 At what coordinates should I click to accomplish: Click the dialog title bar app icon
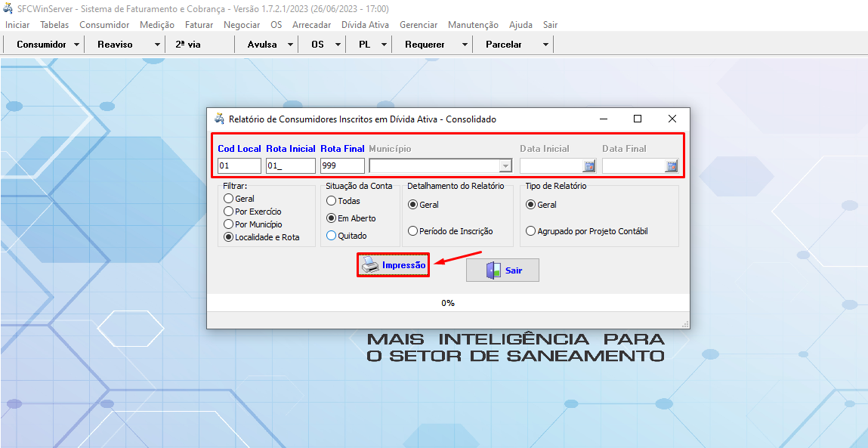219,119
